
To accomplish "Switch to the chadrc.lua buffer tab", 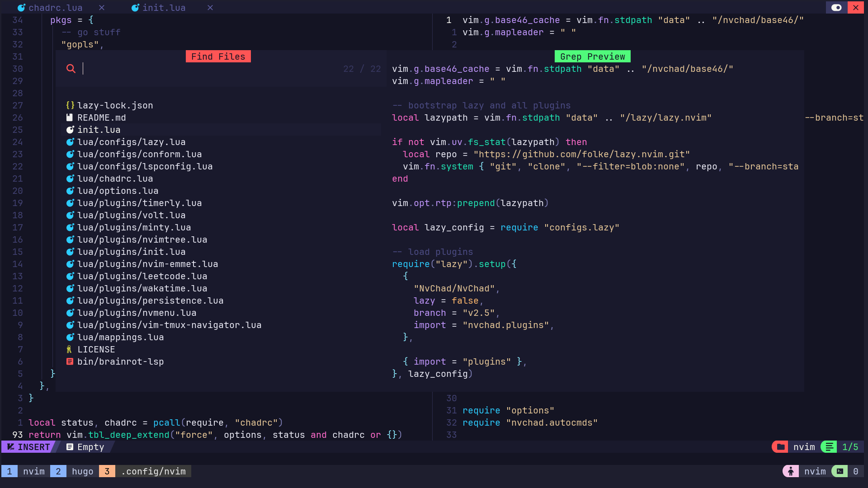I will tap(55, 8).
